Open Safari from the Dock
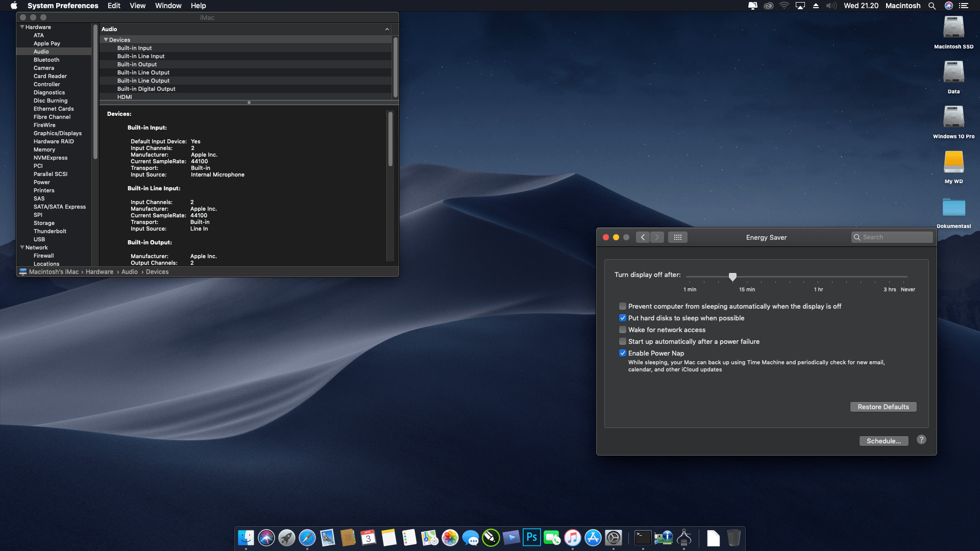Screen dimensions: 980x551 [307, 538]
